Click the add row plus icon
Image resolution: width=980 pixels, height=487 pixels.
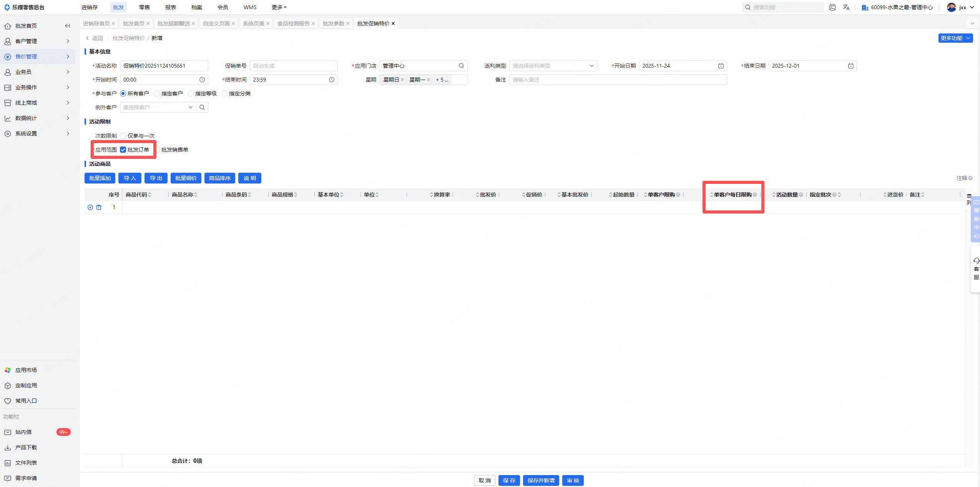pos(90,207)
